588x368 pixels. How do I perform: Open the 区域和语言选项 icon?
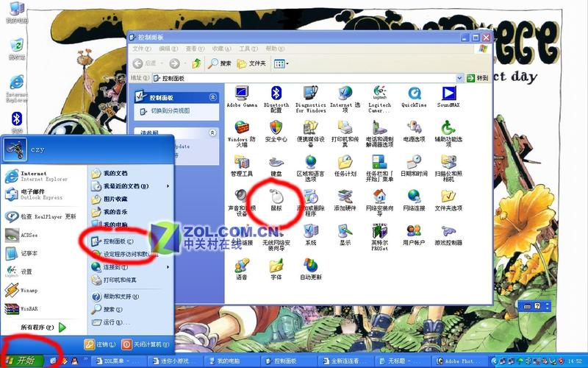click(x=310, y=169)
